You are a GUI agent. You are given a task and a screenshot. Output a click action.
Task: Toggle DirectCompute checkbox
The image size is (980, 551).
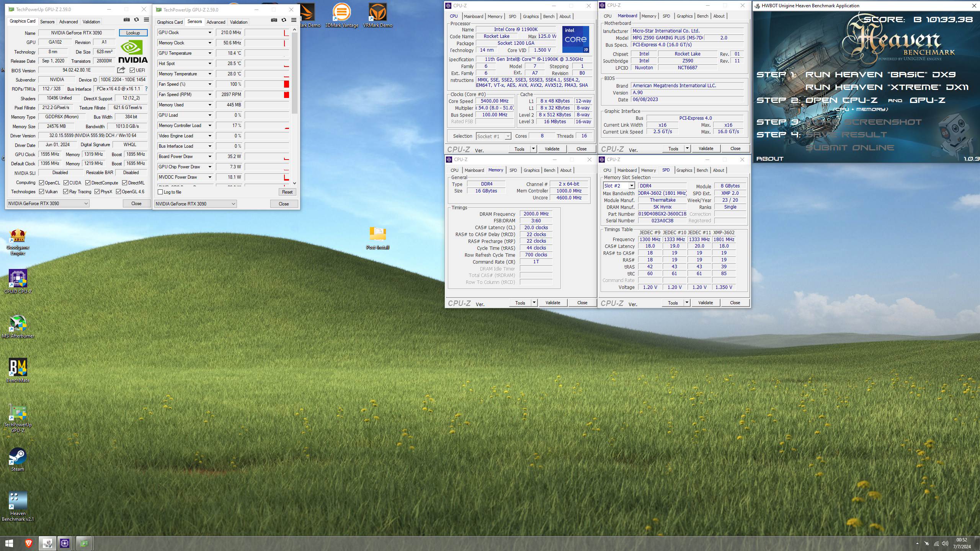tap(88, 183)
